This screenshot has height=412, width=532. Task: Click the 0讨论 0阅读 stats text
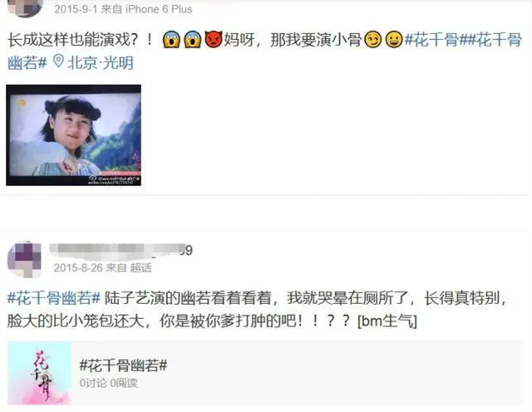point(108,383)
